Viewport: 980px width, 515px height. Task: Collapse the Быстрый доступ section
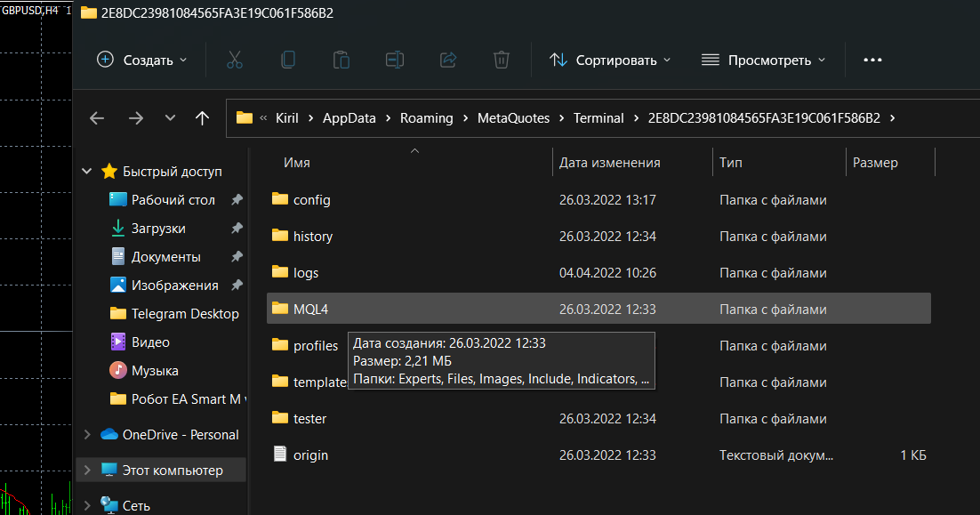(87, 172)
